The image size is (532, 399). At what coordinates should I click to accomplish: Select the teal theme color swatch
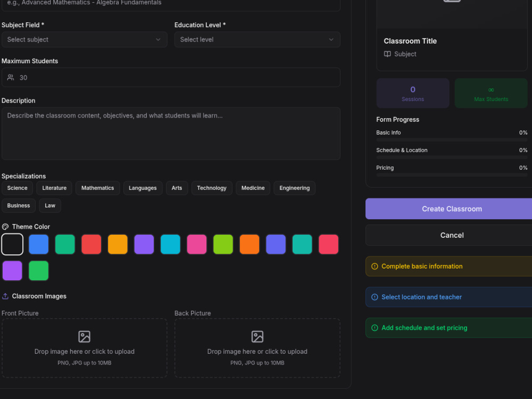[x=302, y=244]
